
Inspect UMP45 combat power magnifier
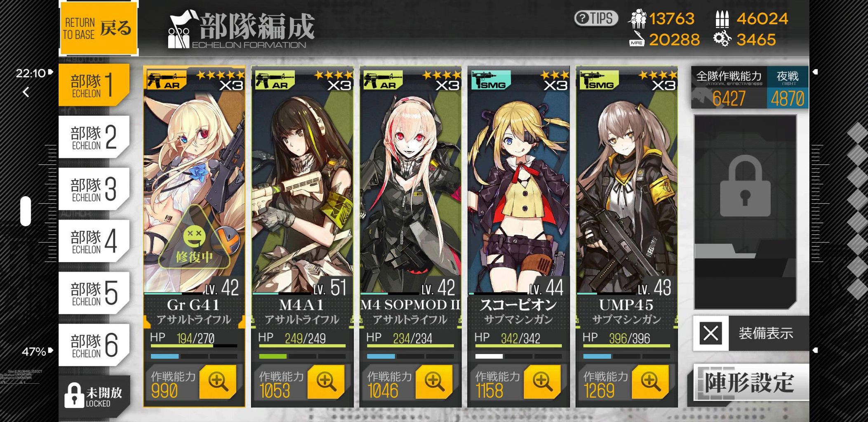coord(650,382)
